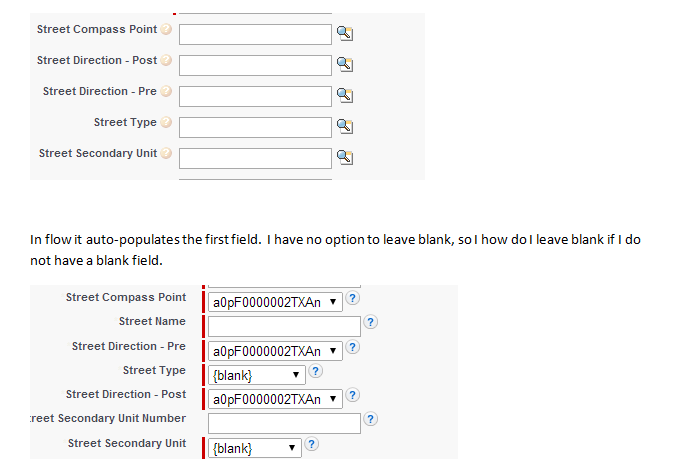This screenshot has height=475, width=700.
Task: Open the Street Type lookup icon
Action: [345, 127]
